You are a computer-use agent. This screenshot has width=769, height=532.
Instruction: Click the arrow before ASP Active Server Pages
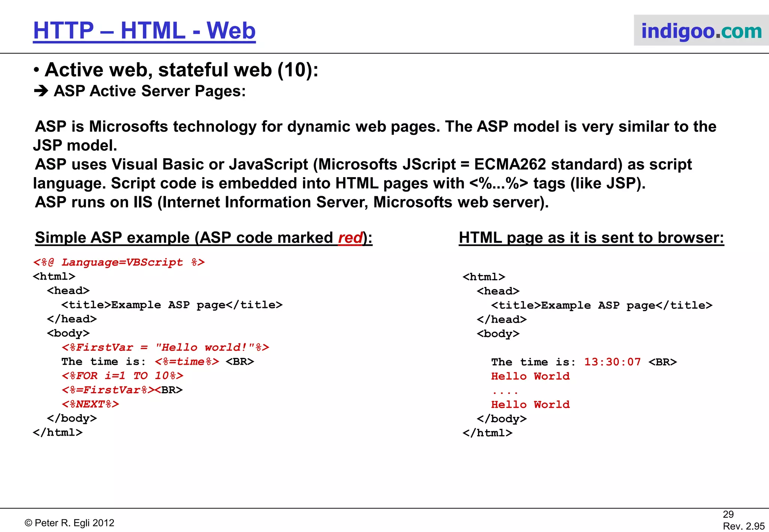(41, 91)
